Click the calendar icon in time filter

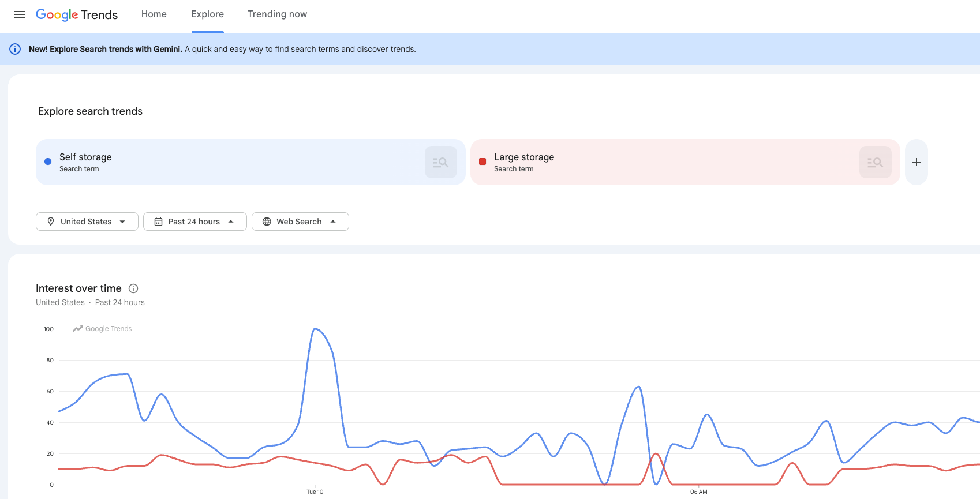[158, 222]
